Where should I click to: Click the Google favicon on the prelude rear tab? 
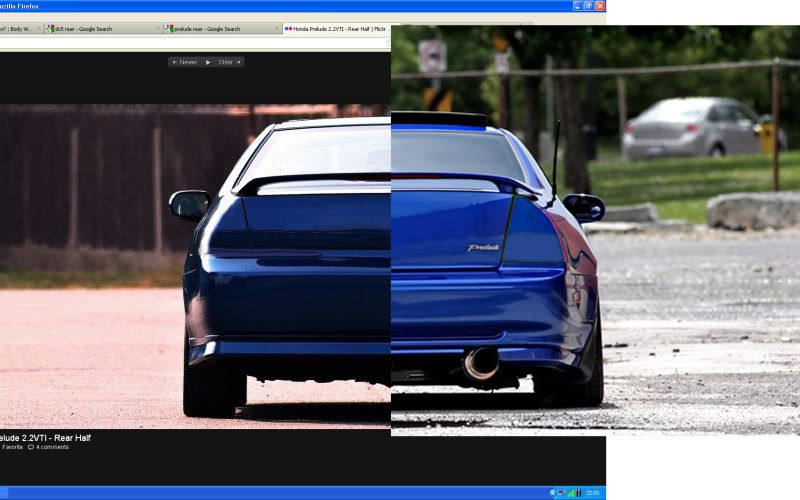click(170, 29)
